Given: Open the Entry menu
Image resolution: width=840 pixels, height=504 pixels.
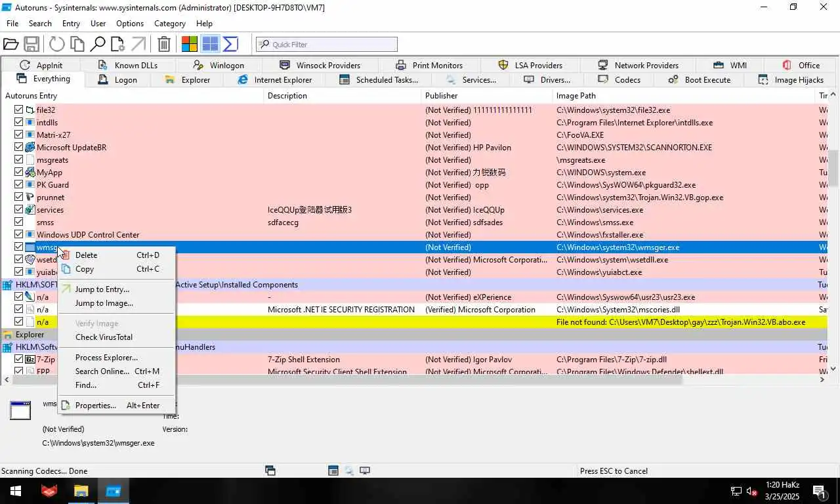Looking at the screenshot, I should point(71,24).
